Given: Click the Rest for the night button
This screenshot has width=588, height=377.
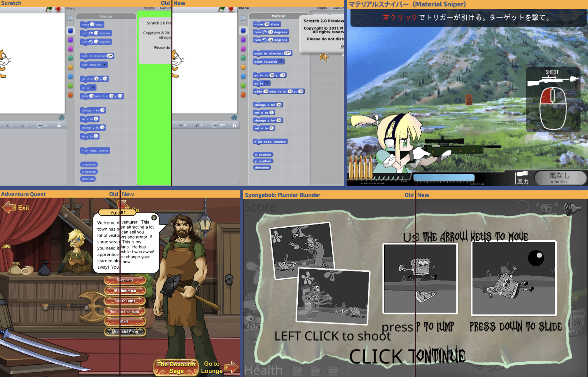Looking at the screenshot, I should 125,312.
